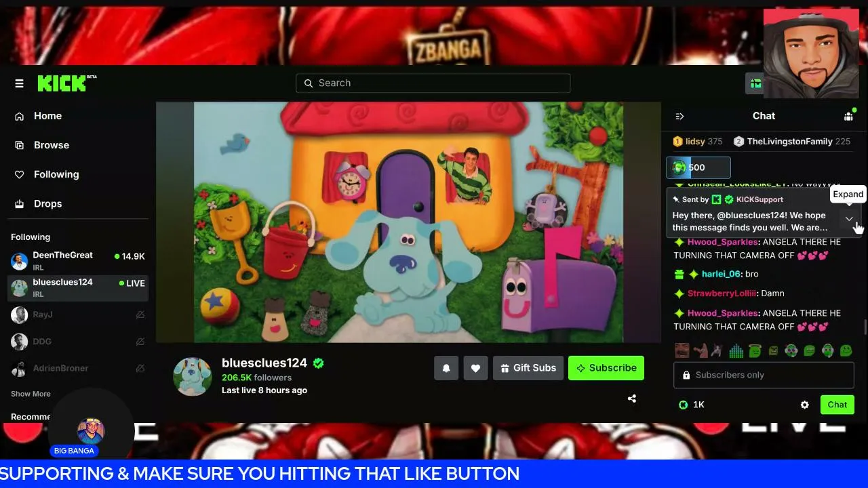Viewport: 868px width, 488px height.
Task: Toggle follow with the heart button
Action: 475,368
